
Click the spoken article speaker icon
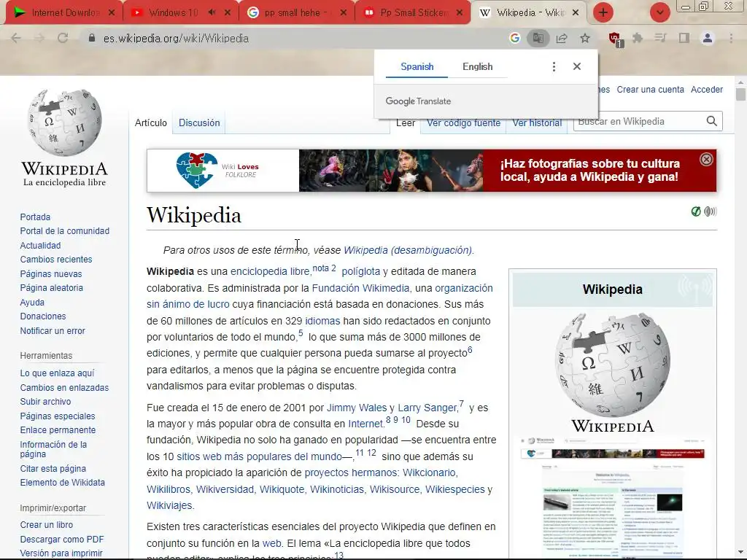(711, 211)
